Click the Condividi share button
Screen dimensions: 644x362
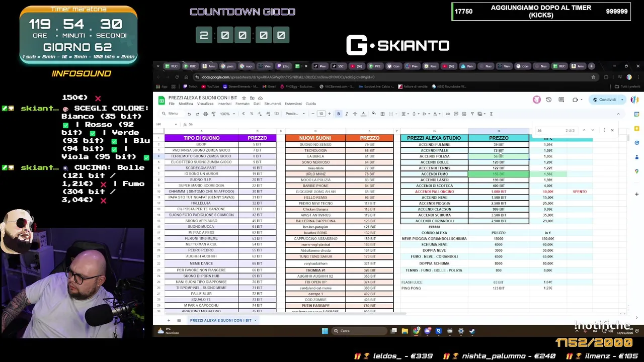[x=604, y=100]
